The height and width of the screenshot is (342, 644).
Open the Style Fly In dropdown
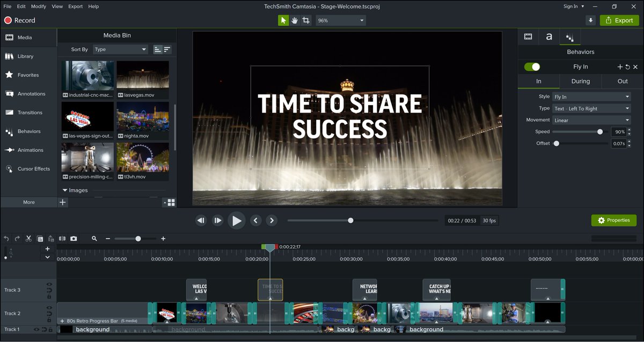point(591,97)
